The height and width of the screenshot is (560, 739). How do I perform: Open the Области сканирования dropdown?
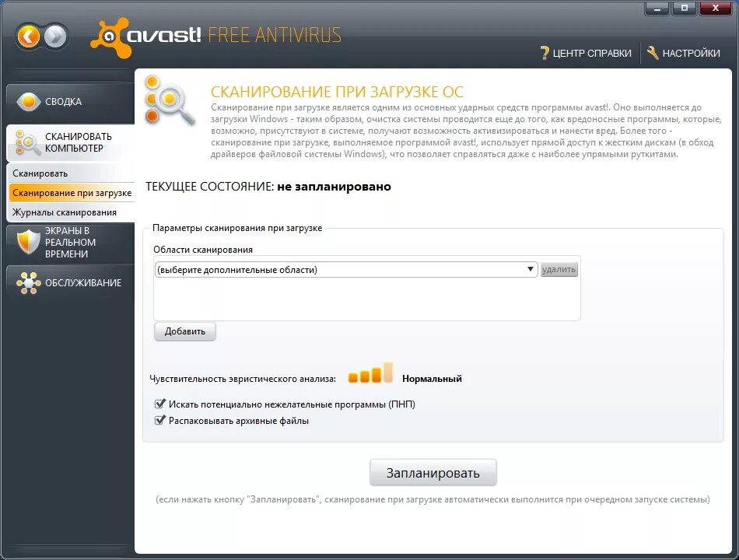[x=531, y=268]
